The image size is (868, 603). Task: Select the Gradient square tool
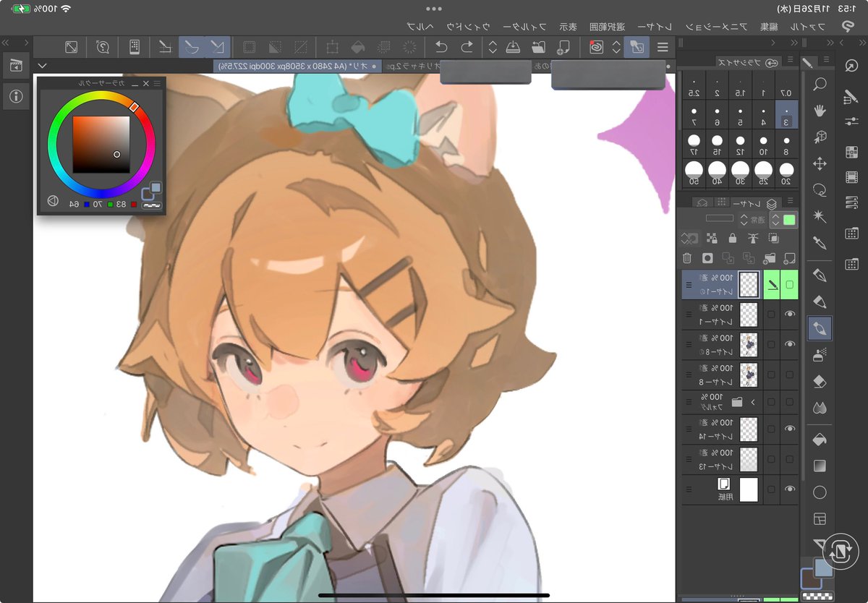click(820, 466)
